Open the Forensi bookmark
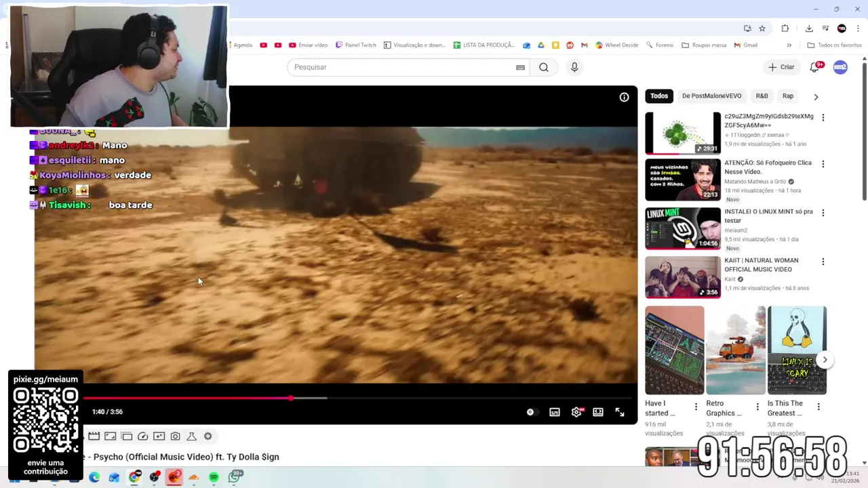Screen dimensions: 868x488 [660, 45]
